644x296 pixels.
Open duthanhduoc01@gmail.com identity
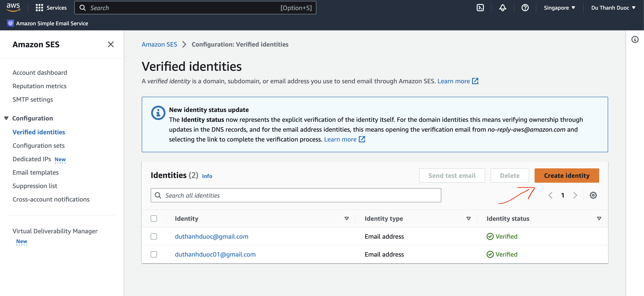pyautogui.click(x=215, y=254)
